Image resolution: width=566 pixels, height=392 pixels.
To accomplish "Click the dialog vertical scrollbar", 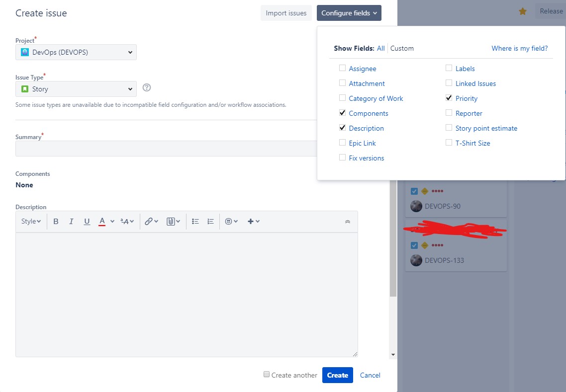I will [393, 238].
